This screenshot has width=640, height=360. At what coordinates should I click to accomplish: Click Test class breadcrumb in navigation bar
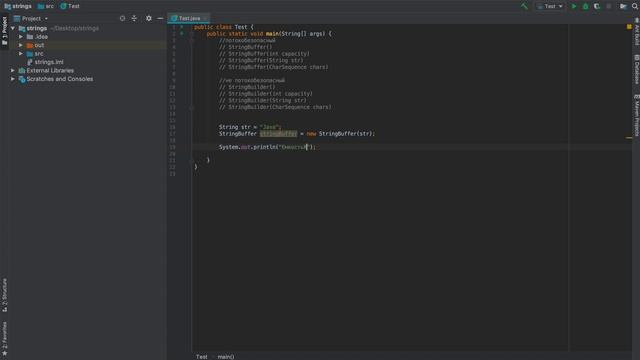coord(70,6)
